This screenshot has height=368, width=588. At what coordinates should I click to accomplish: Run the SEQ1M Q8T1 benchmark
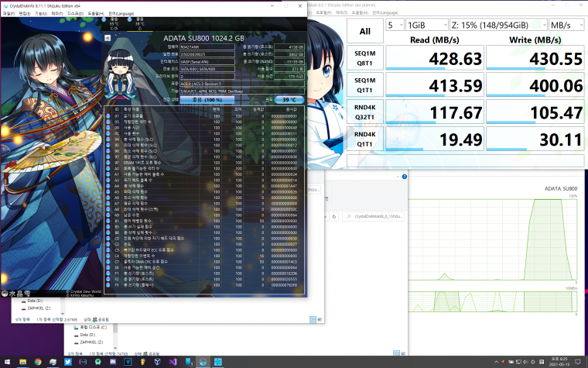click(365, 58)
